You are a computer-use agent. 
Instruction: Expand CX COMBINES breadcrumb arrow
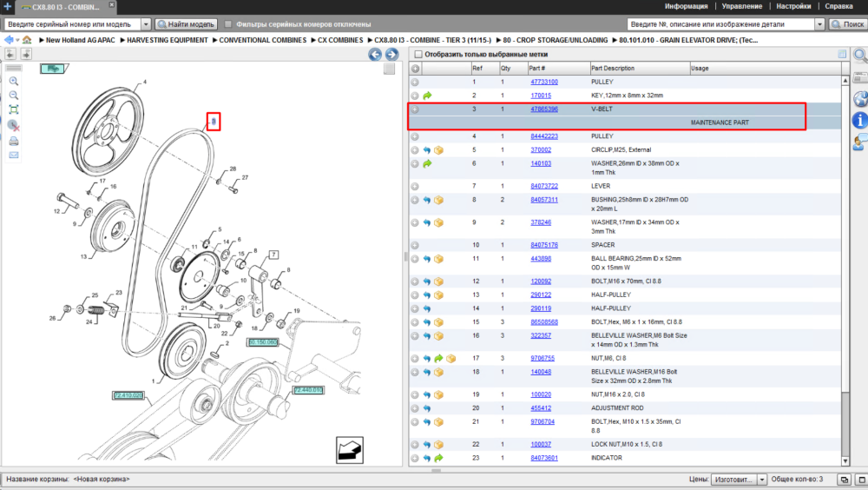point(313,40)
